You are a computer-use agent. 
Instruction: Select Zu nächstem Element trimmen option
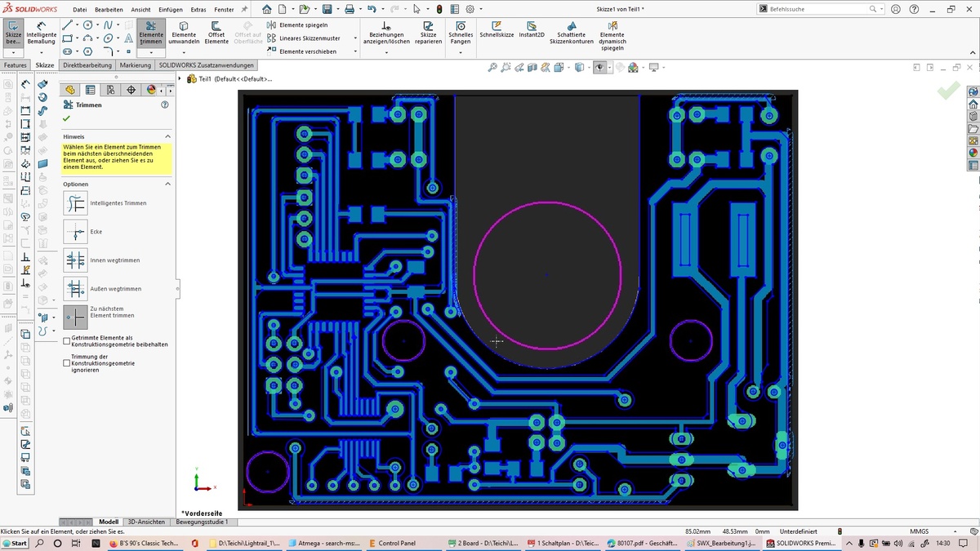point(74,317)
